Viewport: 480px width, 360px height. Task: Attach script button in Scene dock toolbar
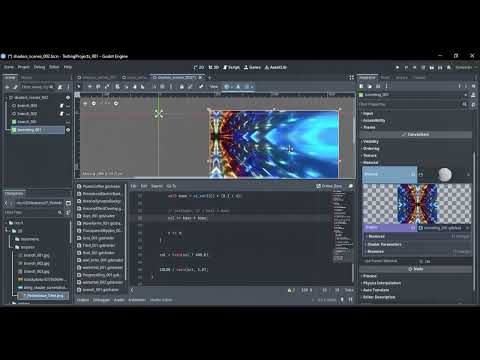point(60,87)
